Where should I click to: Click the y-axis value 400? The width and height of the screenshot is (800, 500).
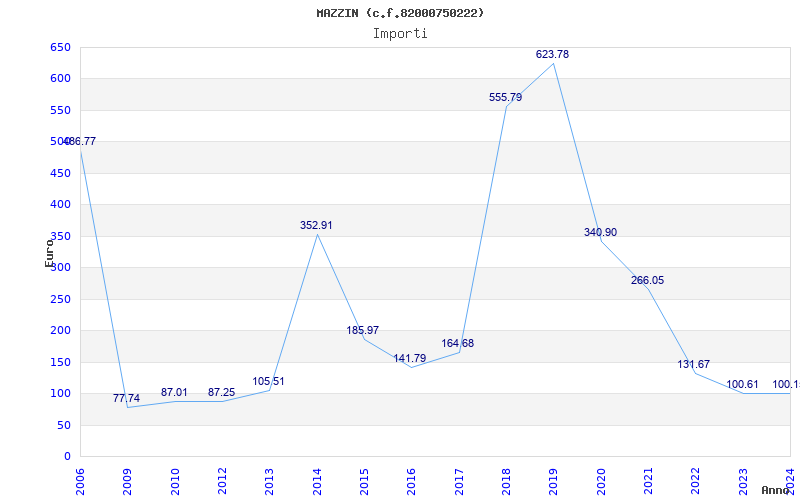point(60,205)
